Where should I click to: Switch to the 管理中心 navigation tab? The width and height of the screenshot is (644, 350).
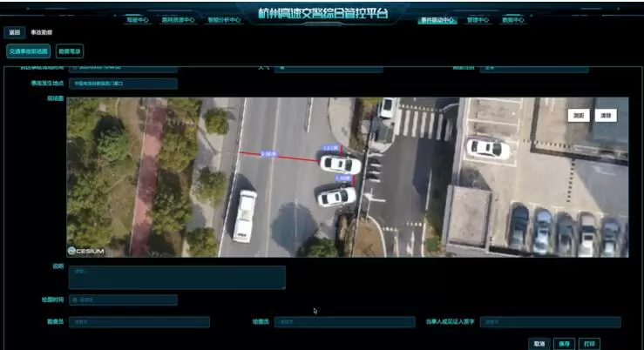478,20
